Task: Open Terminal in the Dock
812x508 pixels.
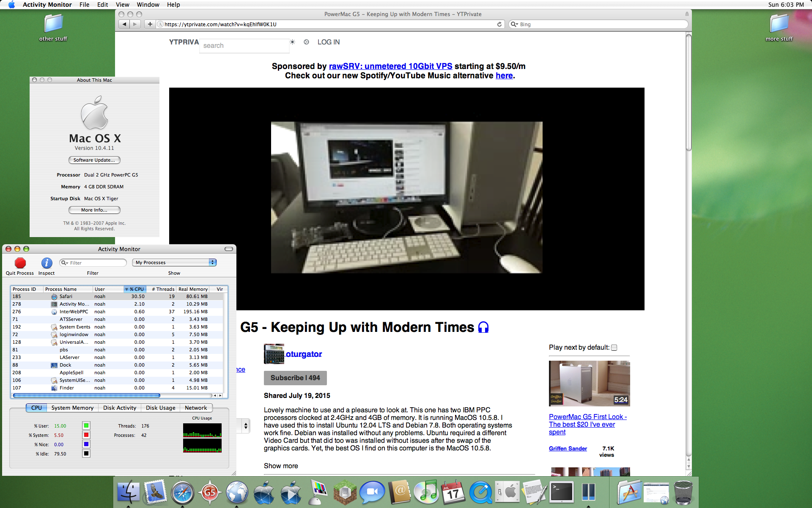Action: click(x=561, y=492)
